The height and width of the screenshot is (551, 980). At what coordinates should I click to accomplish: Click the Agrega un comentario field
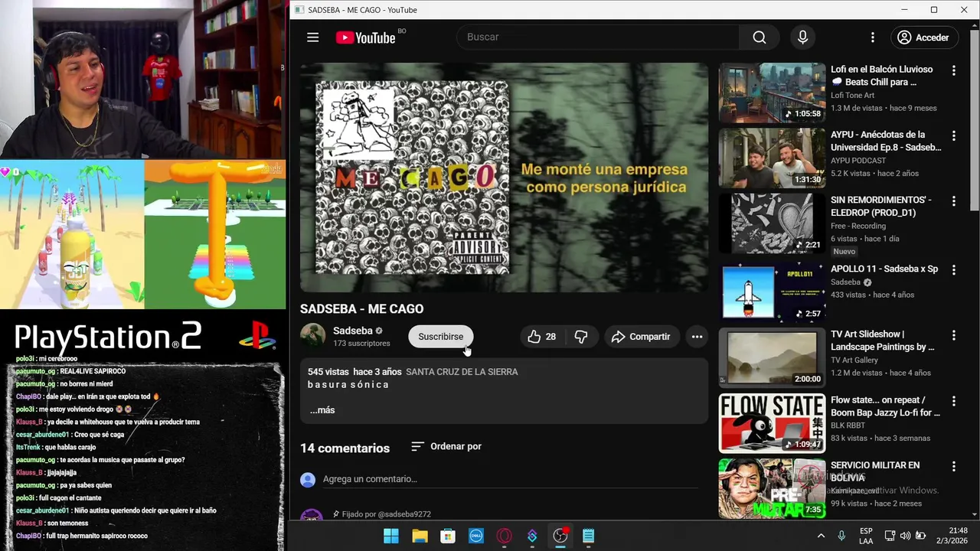tap(510, 479)
